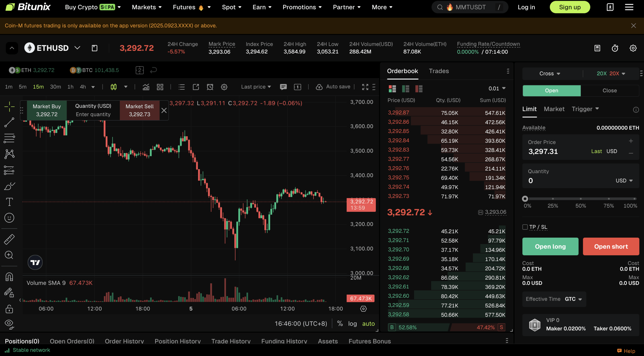Open chart layout grid icon

click(x=160, y=87)
